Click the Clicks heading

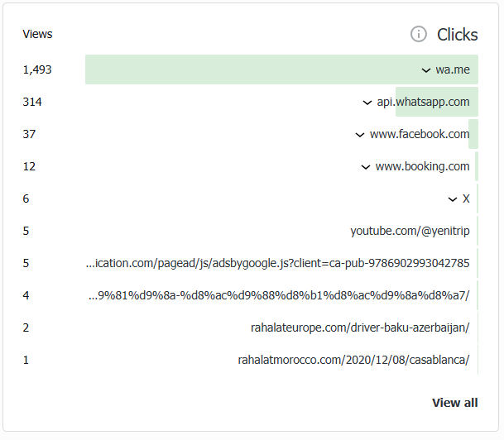pos(458,35)
